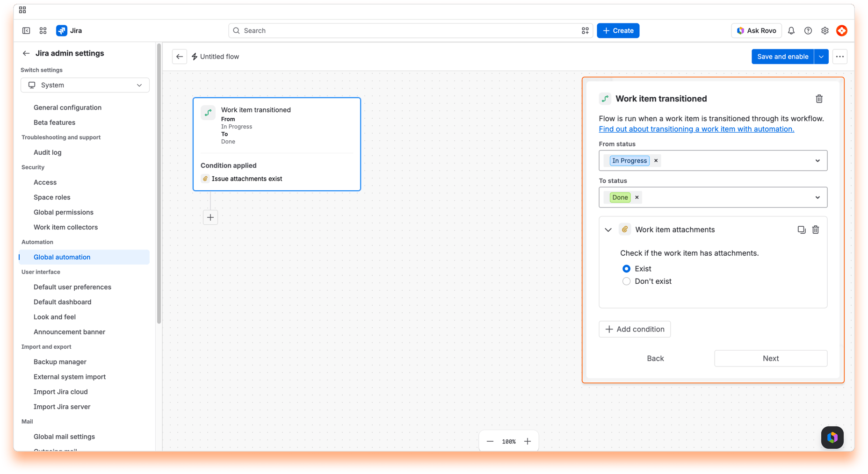Go to Audit log page
868x474 pixels.
pyautogui.click(x=47, y=152)
